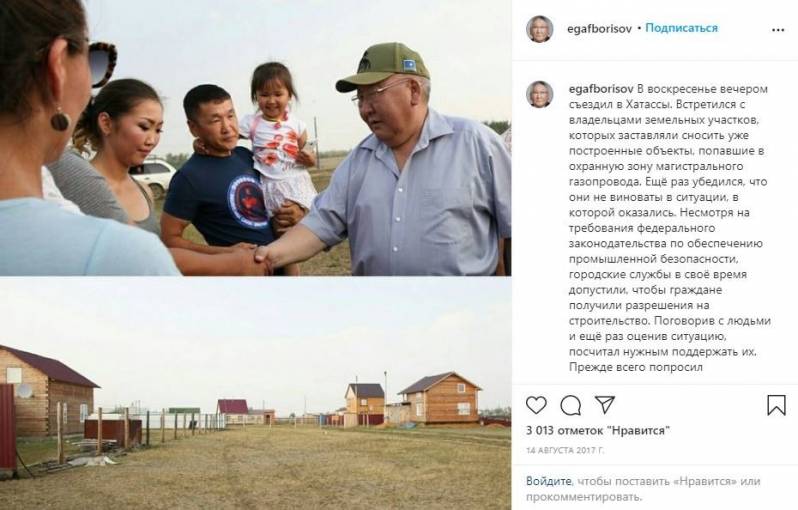Click the egafborisov profile avatar in header
798x510 pixels.
click(539, 29)
